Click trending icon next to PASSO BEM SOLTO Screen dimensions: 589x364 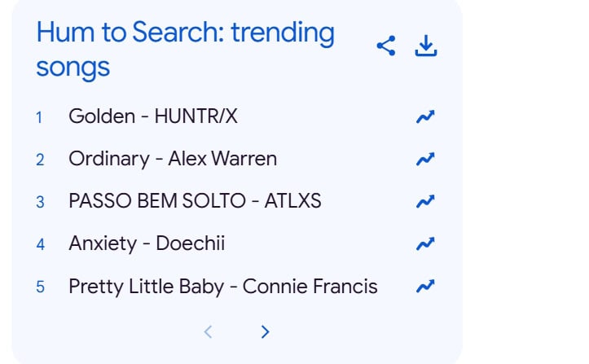[425, 201]
